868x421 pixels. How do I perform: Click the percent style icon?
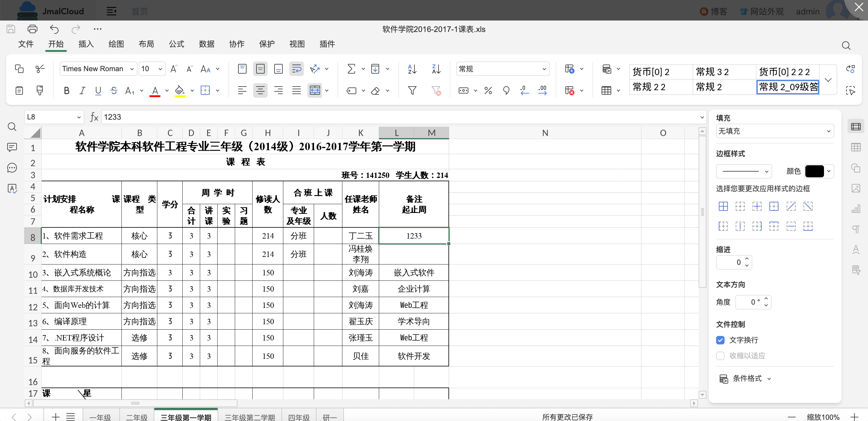coord(488,90)
